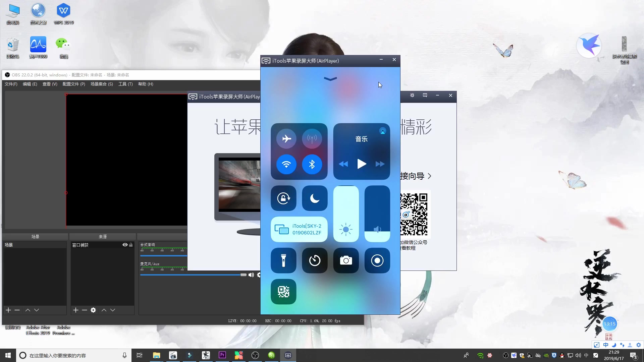Open Premiere Pro from taskbar

point(222,355)
